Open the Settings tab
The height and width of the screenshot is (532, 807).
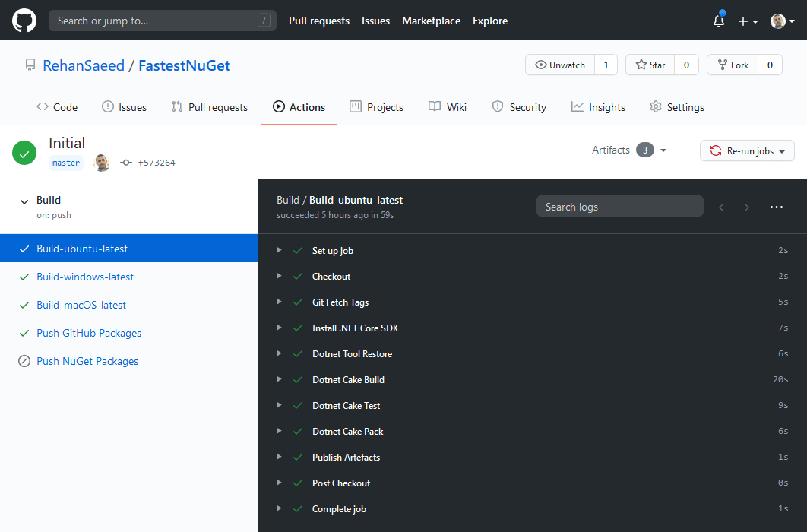[677, 107]
